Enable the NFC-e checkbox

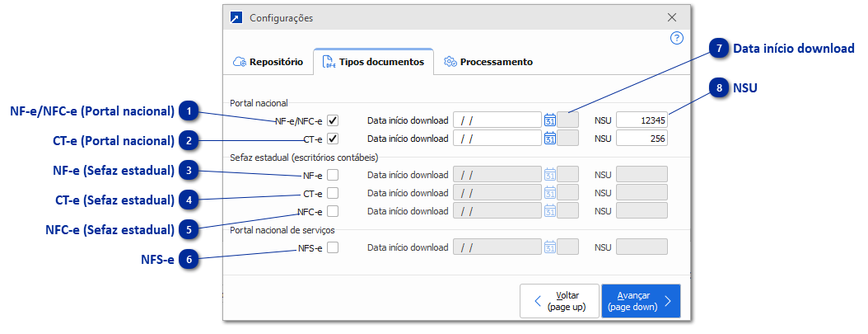point(333,211)
